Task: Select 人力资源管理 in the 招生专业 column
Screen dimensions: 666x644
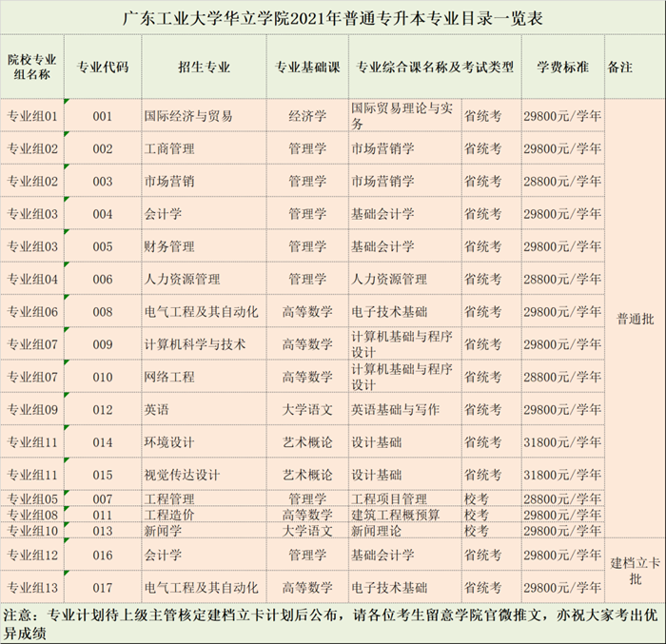Action: [204, 279]
